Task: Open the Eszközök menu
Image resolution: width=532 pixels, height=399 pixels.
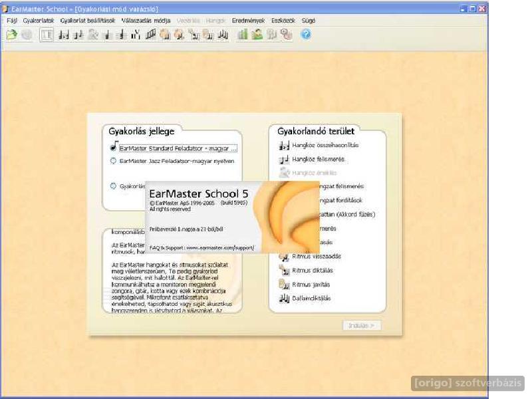Action: click(x=283, y=21)
